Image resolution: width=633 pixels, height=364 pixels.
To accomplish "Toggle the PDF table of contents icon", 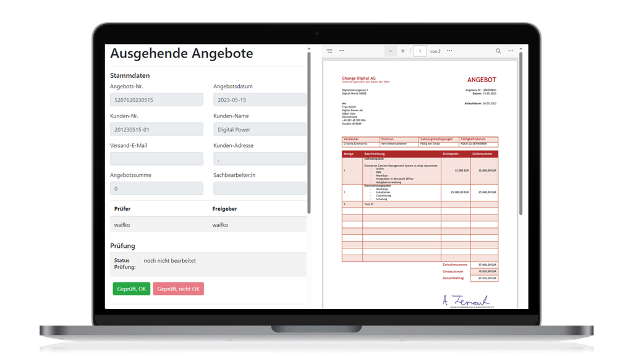I will coord(329,51).
